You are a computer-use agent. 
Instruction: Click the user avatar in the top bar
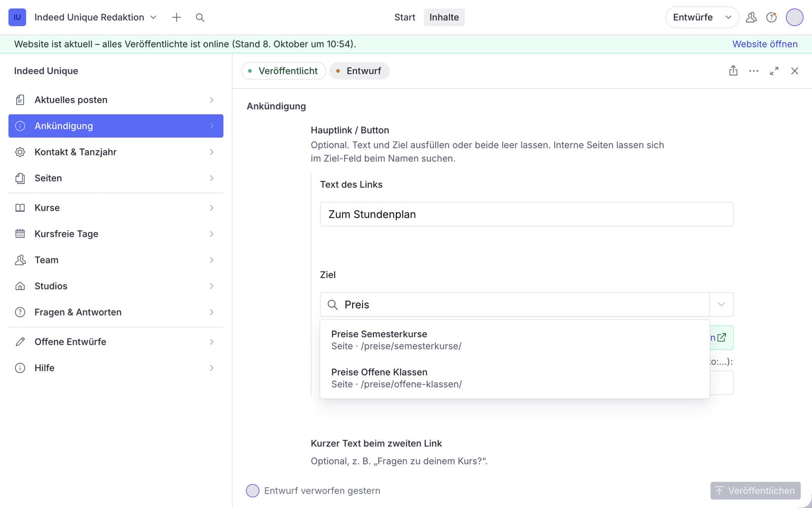click(x=794, y=17)
